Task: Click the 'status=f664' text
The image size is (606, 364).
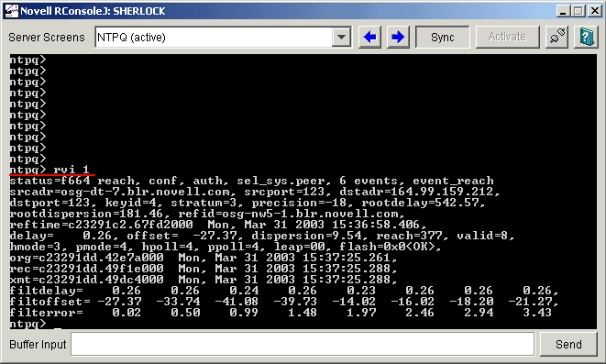Action: 50,181
